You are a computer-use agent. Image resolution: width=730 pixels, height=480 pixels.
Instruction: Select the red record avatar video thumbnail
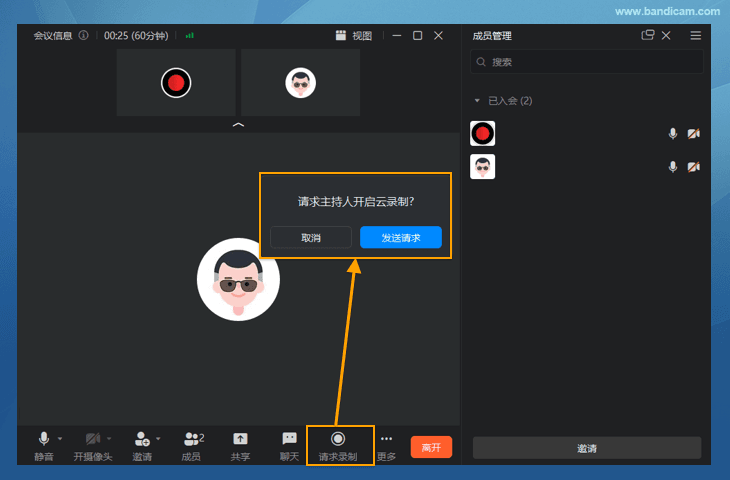pyautogui.click(x=176, y=82)
